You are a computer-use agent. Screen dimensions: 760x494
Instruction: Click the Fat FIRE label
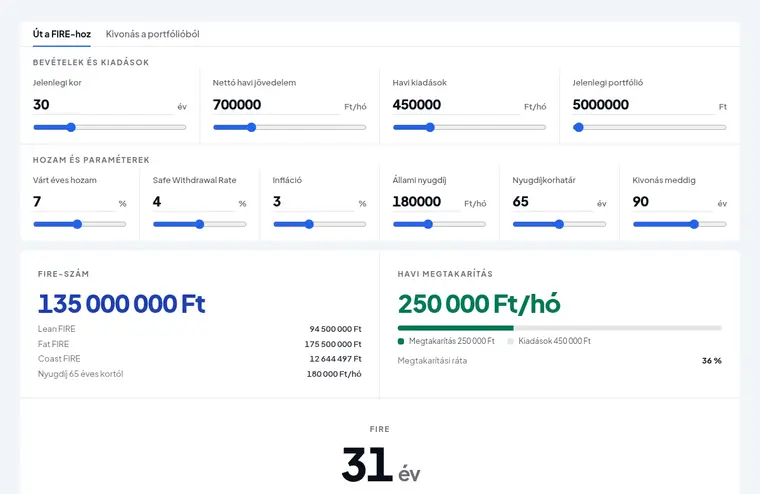[x=53, y=344]
